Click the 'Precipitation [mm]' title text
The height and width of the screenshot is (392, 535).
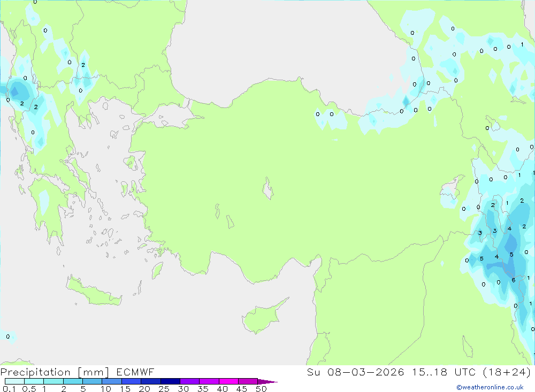click(55, 372)
